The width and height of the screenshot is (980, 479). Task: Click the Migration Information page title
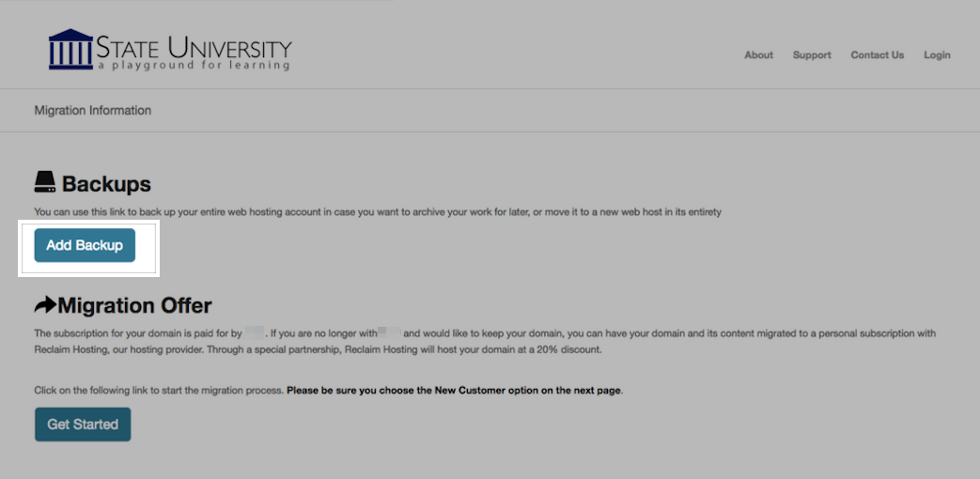[x=92, y=111]
